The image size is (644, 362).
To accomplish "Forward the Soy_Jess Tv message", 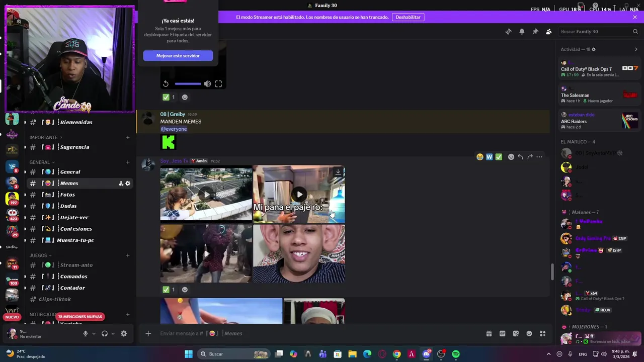I will (530, 157).
